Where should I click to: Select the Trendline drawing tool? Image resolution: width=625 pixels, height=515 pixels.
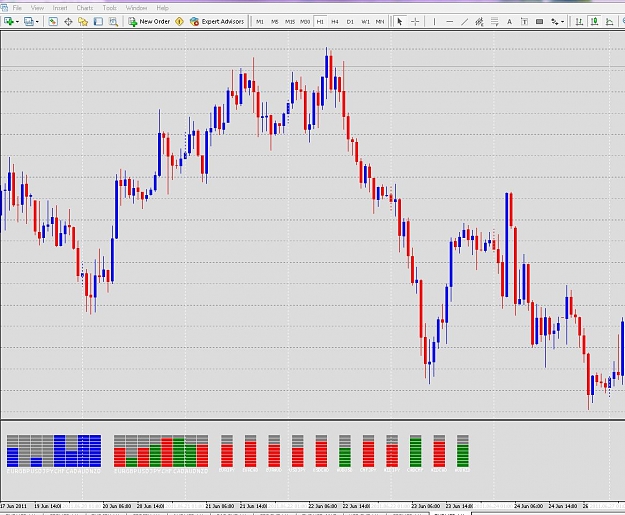click(464, 22)
